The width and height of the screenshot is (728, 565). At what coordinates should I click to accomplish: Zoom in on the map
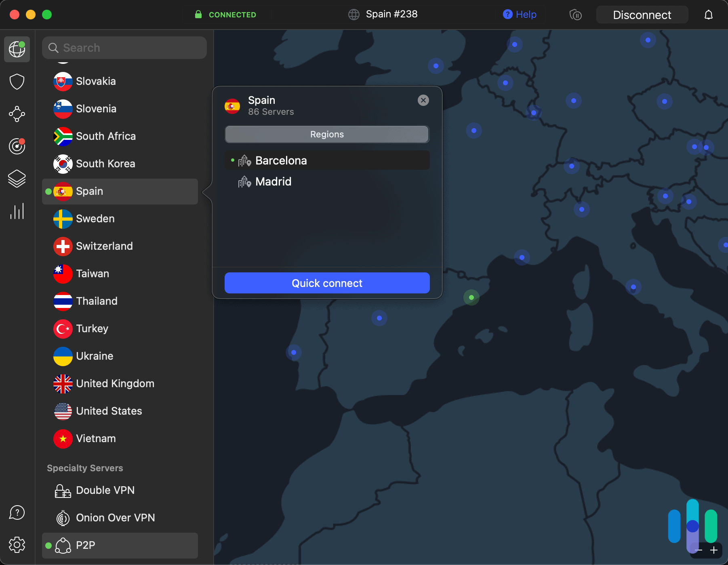pyautogui.click(x=713, y=550)
